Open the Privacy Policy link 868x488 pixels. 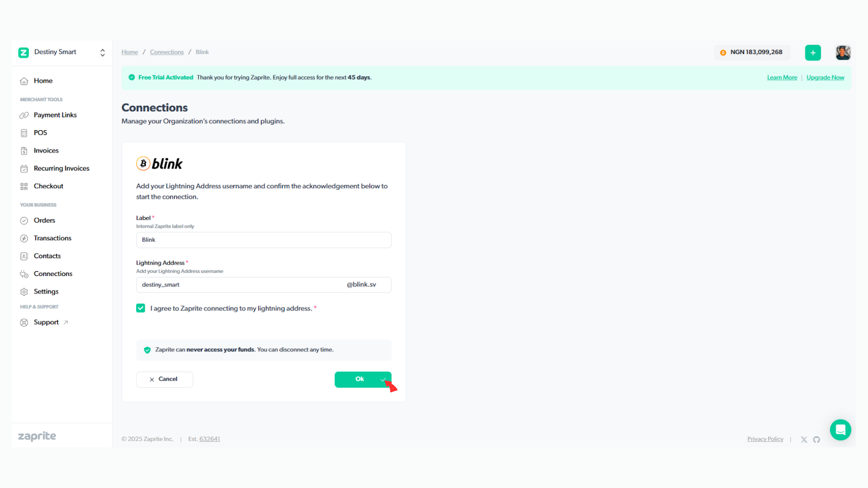(x=765, y=439)
